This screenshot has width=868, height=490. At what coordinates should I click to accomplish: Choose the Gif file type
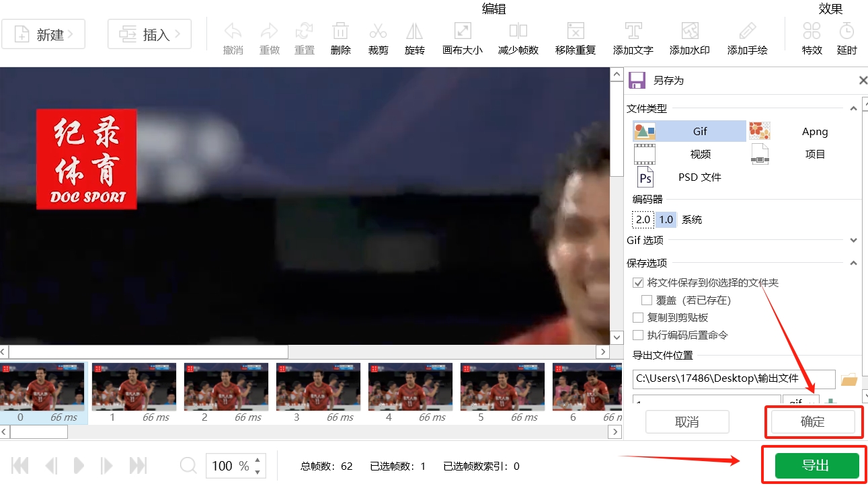[x=689, y=131]
